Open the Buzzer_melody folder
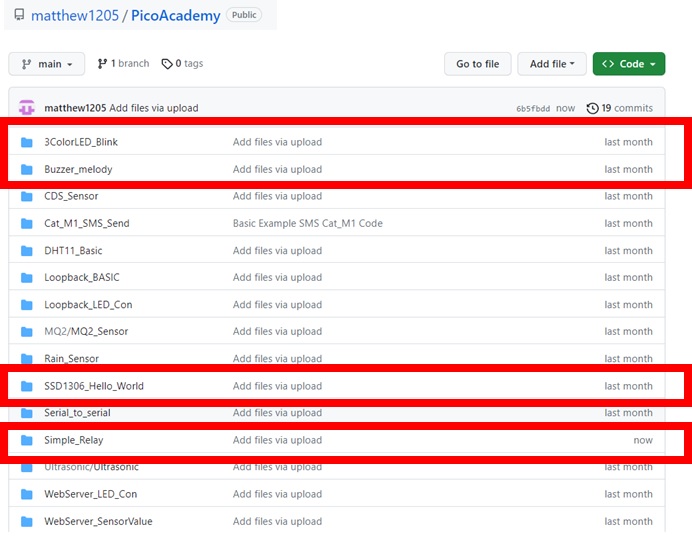Viewport: 692px width, 543px height. tap(78, 170)
